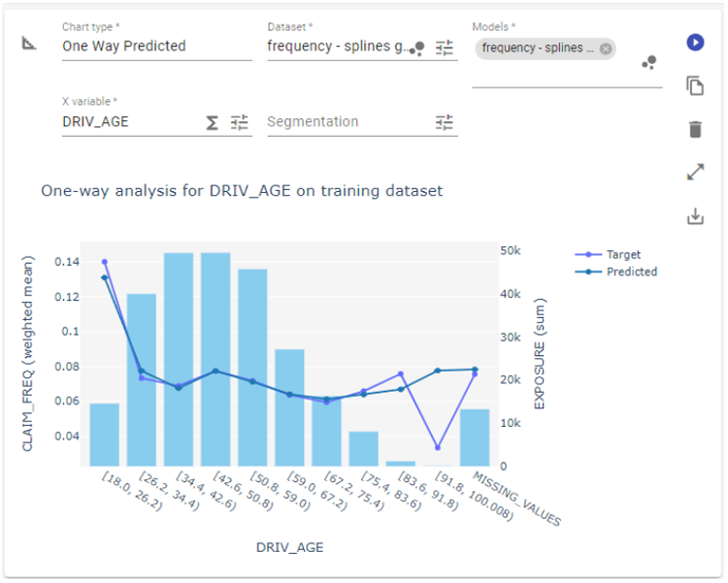The image size is (728, 583).
Task: Click the sigma icon beside DRIV_AGE
Action: pyautogui.click(x=212, y=122)
